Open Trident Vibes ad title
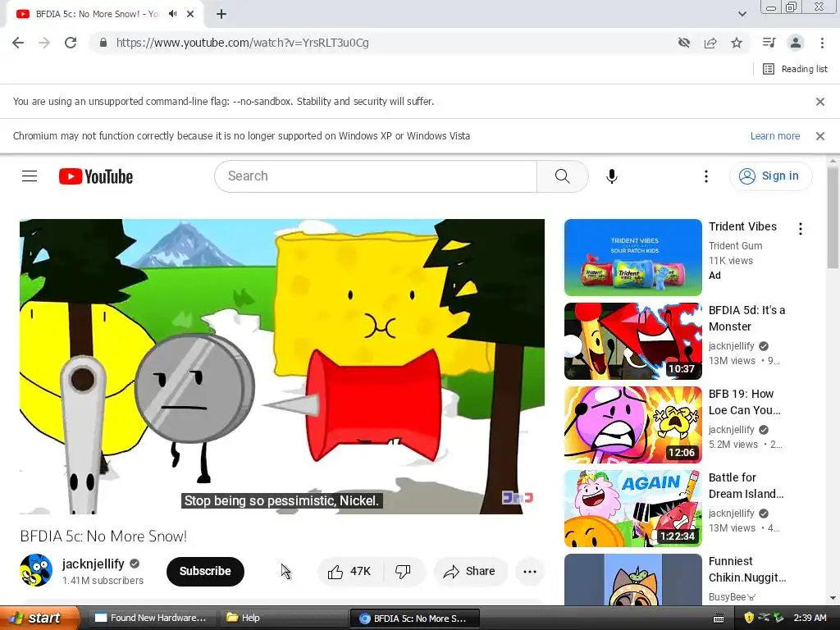Viewport: 840px width, 630px height. tap(742, 226)
